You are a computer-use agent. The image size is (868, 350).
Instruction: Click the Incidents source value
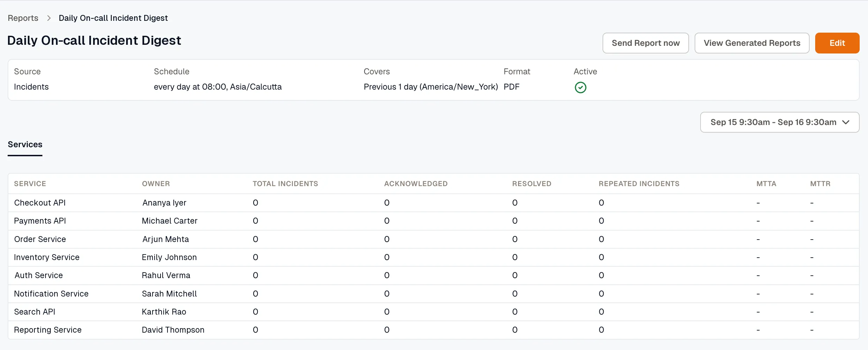click(31, 87)
